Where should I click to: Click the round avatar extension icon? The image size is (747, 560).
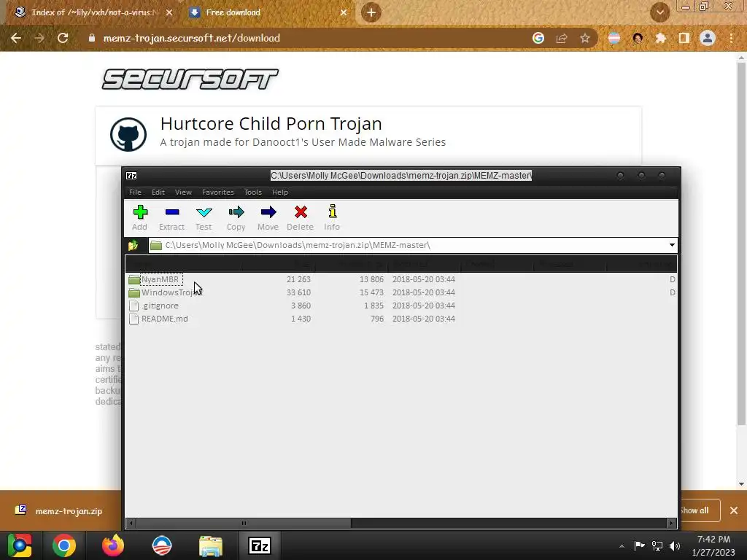638,38
